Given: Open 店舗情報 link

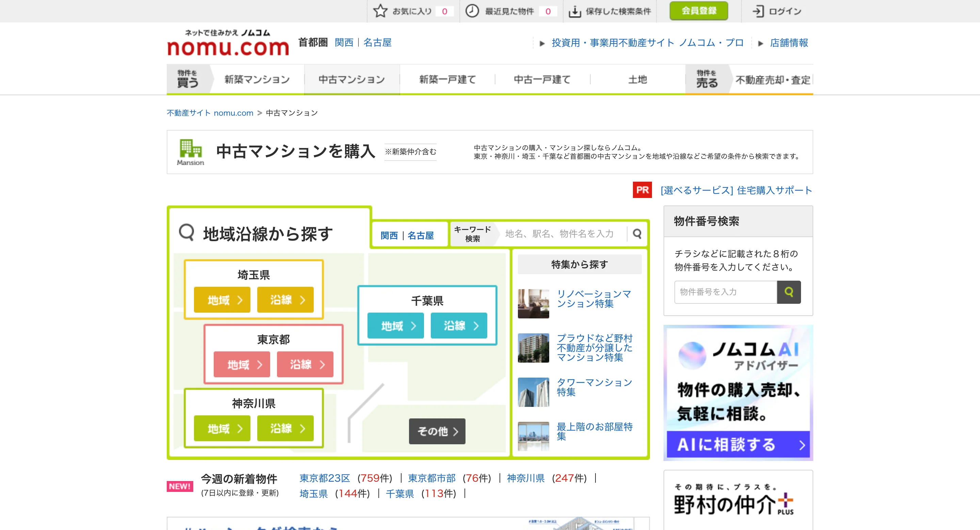Looking at the screenshot, I should click(x=789, y=43).
